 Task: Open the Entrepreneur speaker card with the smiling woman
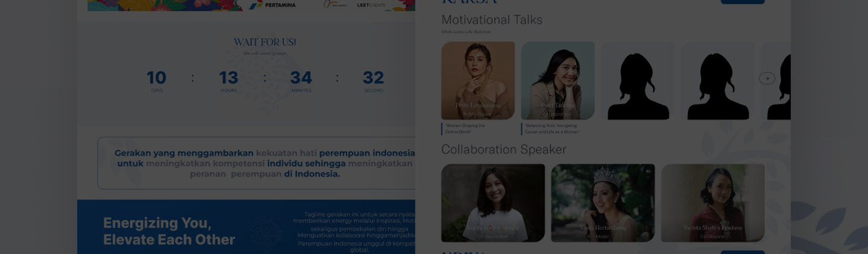[558, 81]
